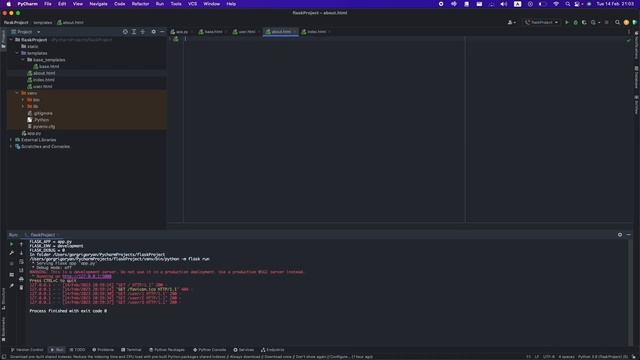Open the Terminal tool window
Viewport: 640px width, 360px height.
[131, 350]
